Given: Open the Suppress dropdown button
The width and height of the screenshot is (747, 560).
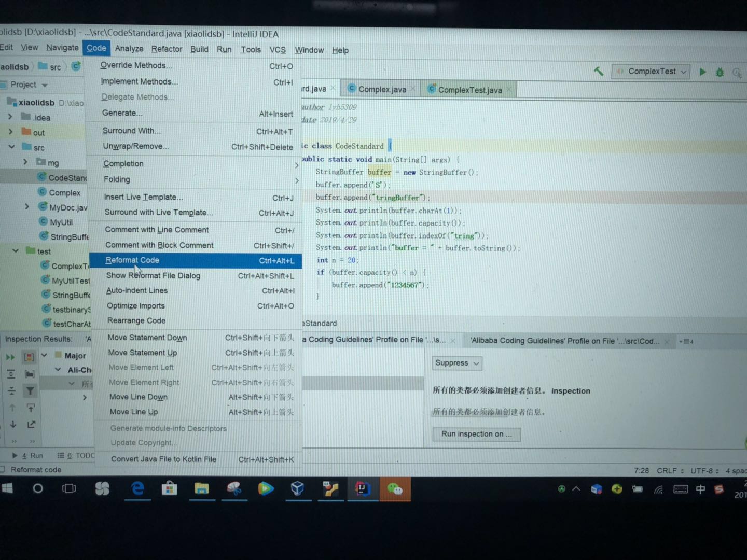Looking at the screenshot, I should [457, 363].
